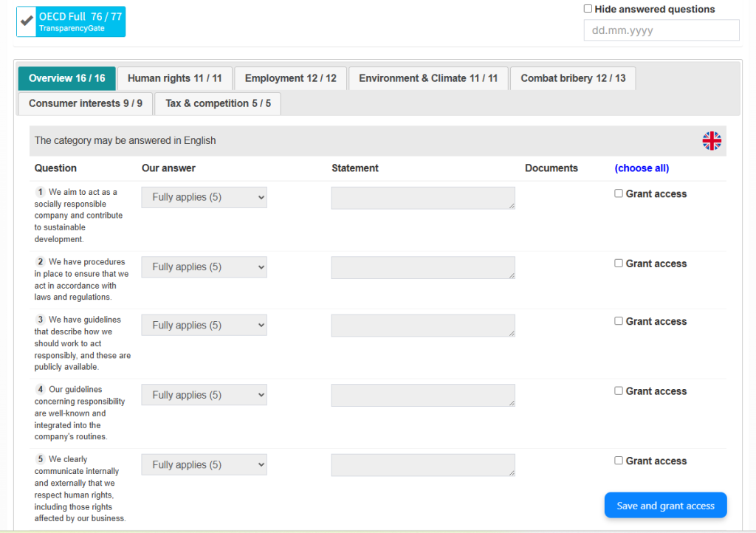This screenshot has width=756, height=533.
Task: Tick the Hide answered questions checkbox
Action: [x=588, y=9]
